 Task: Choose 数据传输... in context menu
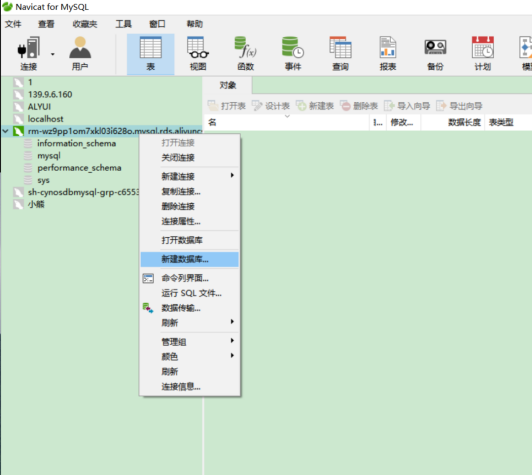coord(190,308)
